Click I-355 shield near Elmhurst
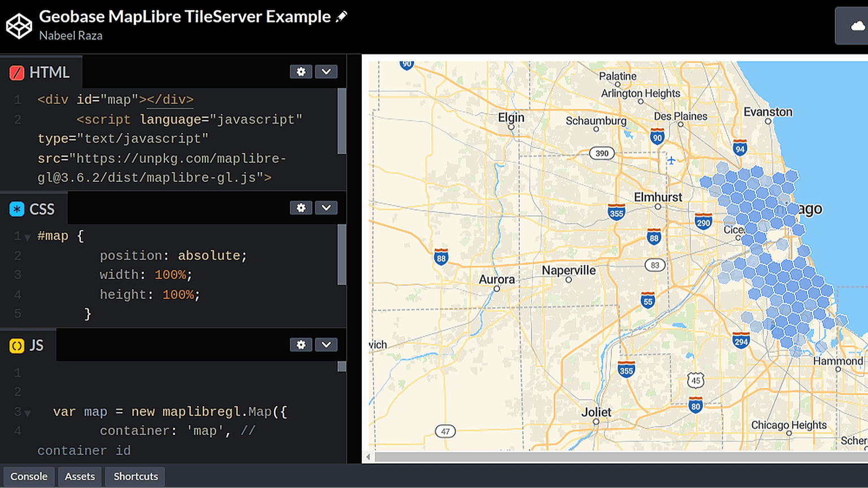 pyautogui.click(x=617, y=212)
